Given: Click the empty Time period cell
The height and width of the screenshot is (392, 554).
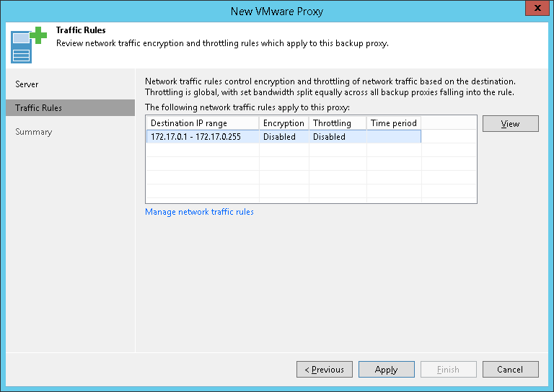Looking at the screenshot, I should click(x=393, y=137).
